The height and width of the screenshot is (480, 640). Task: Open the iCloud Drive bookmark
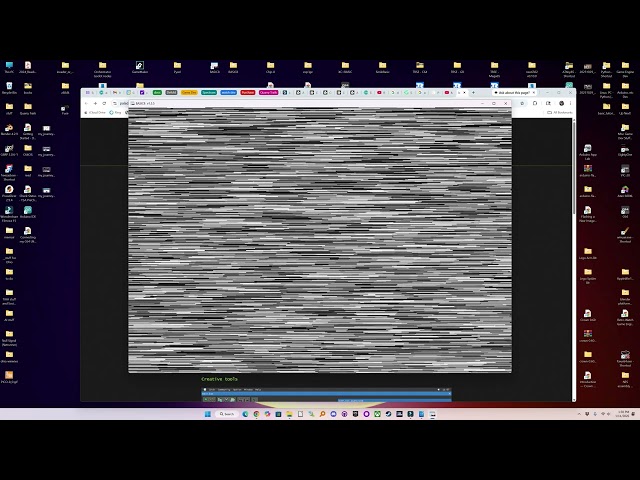coord(95,112)
